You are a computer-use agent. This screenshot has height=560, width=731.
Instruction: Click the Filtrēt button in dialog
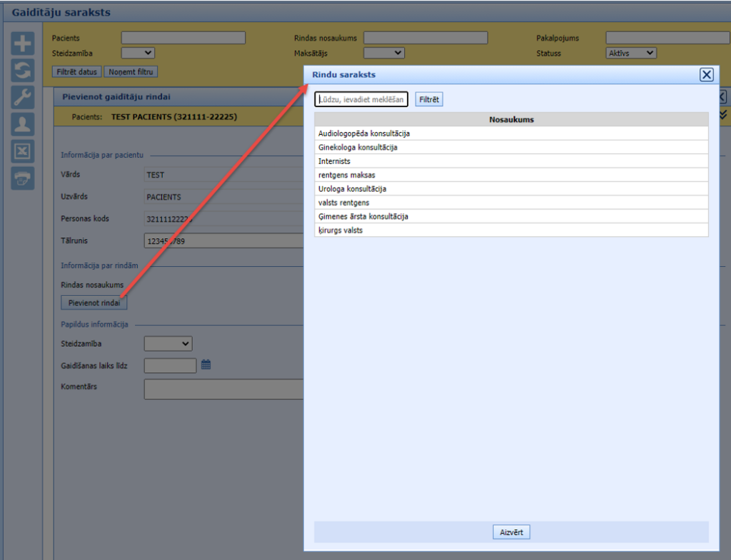click(429, 100)
